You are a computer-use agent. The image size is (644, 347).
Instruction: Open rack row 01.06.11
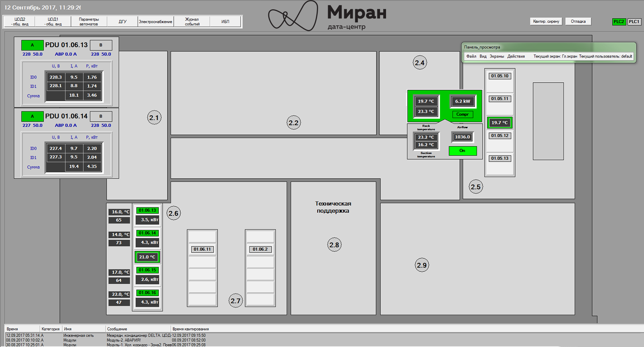tap(203, 249)
